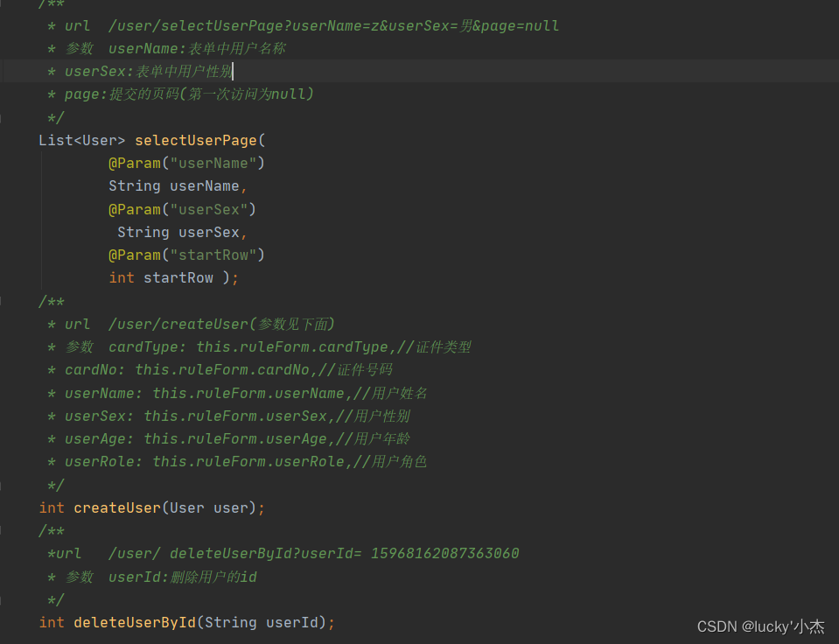
Task: Click the comment line 'cardNo: this.ruleForm.cardNo'
Action: click(220, 370)
